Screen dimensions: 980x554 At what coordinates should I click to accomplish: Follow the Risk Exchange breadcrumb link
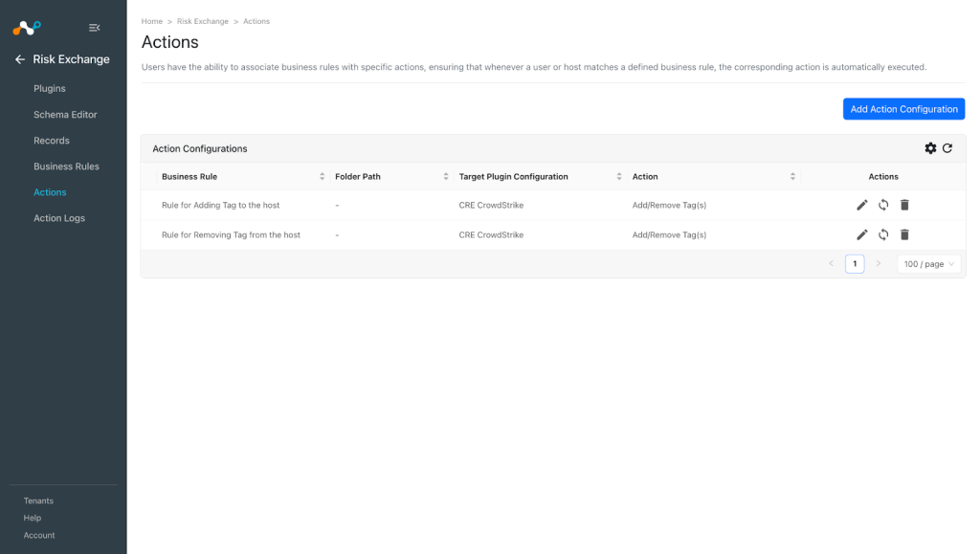point(203,21)
